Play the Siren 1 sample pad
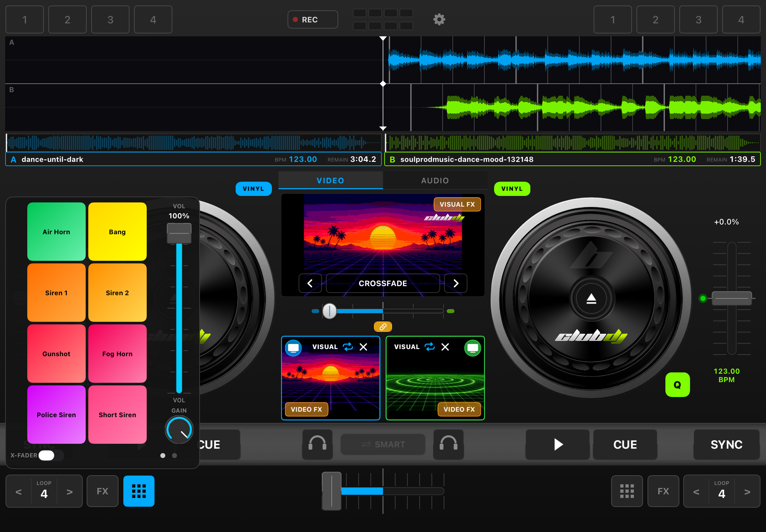This screenshot has height=532, width=766. tap(56, 293)
